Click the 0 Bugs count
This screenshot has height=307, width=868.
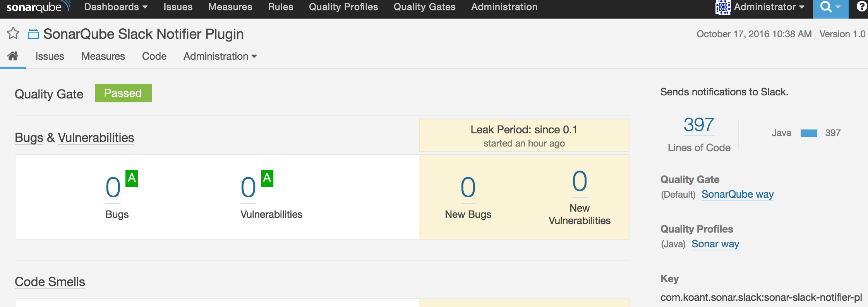[113, 188]
